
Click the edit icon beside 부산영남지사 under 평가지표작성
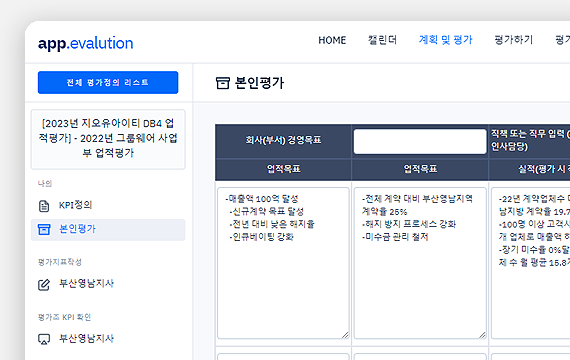click(44, 285)
